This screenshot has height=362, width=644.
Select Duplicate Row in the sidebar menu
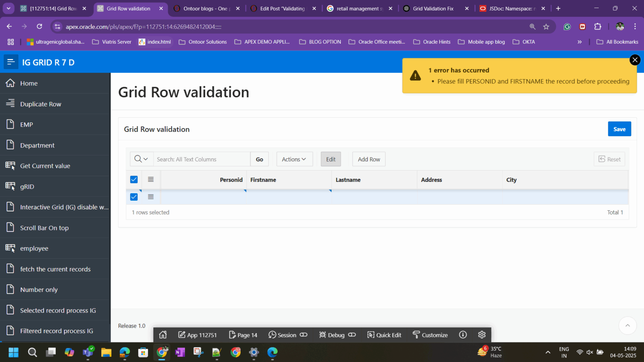(x=41, y=103)
